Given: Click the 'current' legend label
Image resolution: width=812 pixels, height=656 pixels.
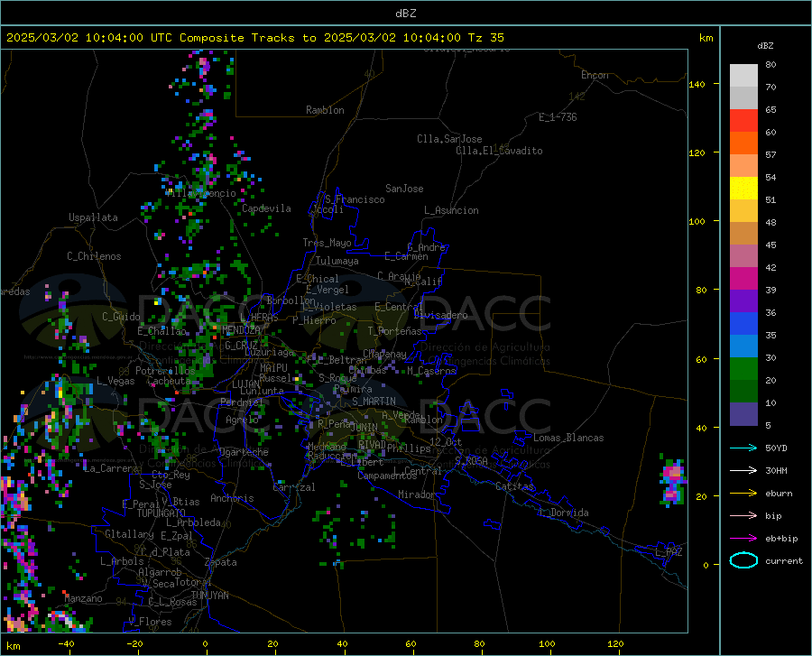Looking at the screenshot, I should 784,560.
